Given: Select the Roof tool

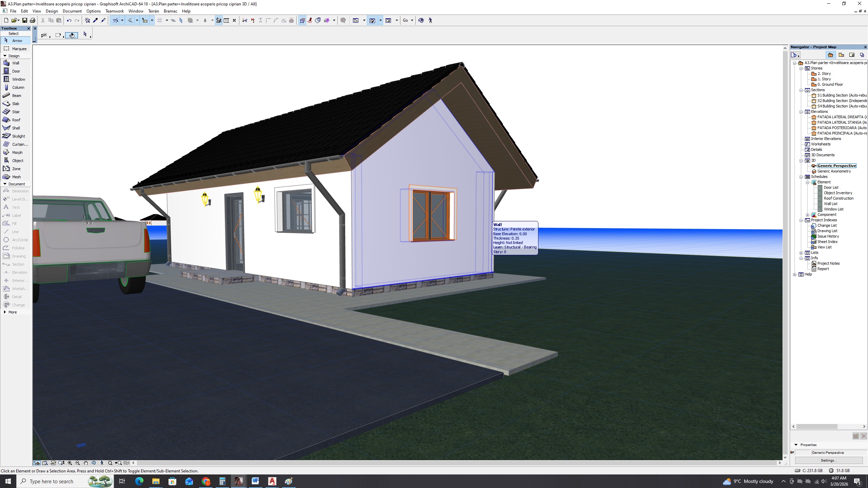Looking at the screenshot, I should [16, 120].
